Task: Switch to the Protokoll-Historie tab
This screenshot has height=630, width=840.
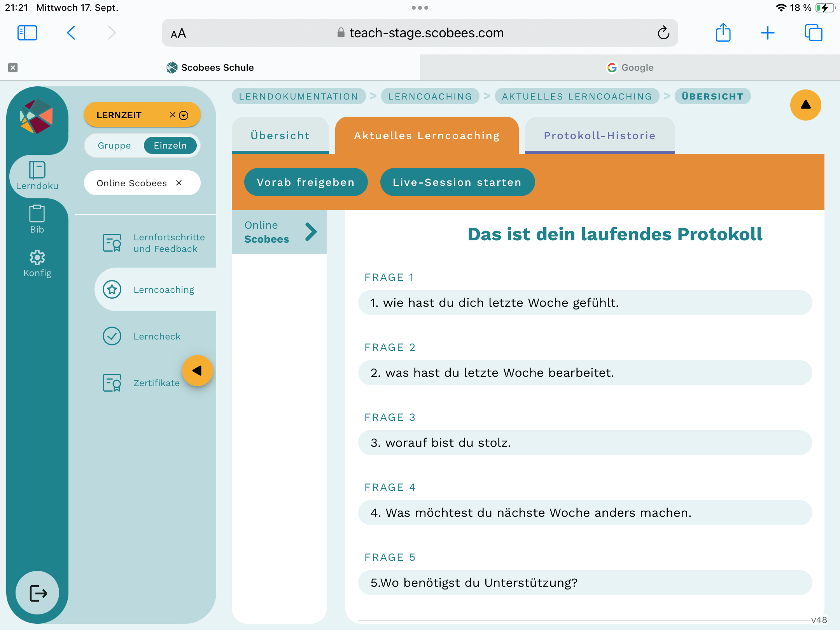Action: coord(599,135)
